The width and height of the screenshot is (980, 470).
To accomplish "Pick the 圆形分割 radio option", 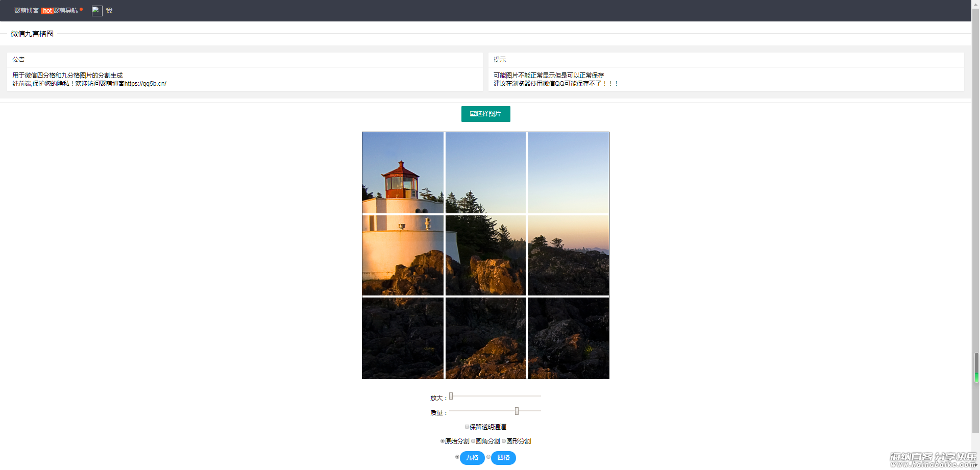I will (504, 441).
